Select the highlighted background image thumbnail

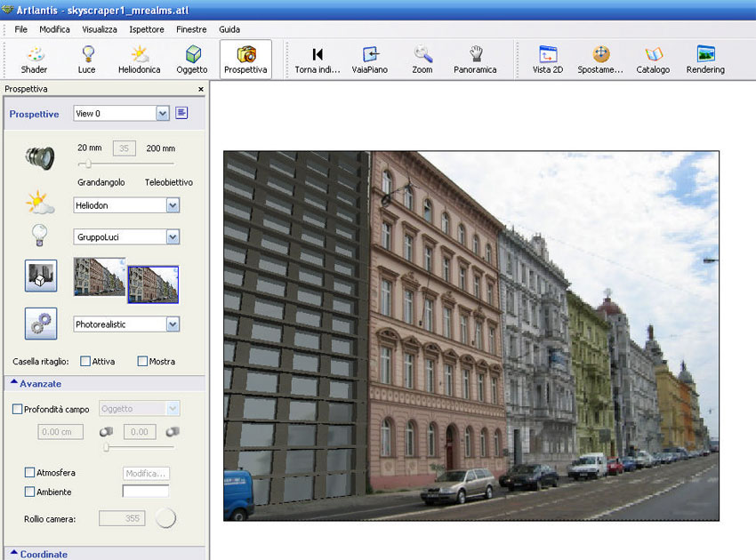pyautogui.click(x=152, y=284)
